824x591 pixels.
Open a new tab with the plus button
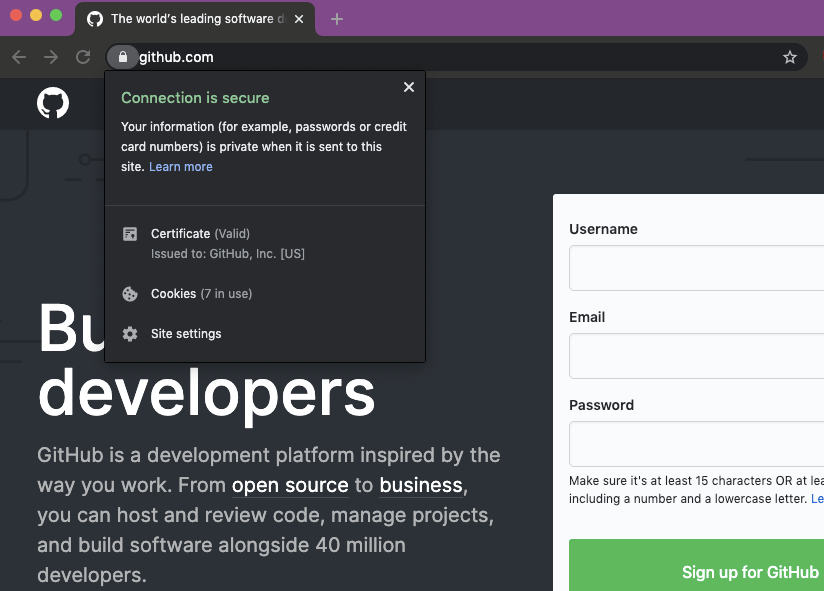(x=337, y=19)
